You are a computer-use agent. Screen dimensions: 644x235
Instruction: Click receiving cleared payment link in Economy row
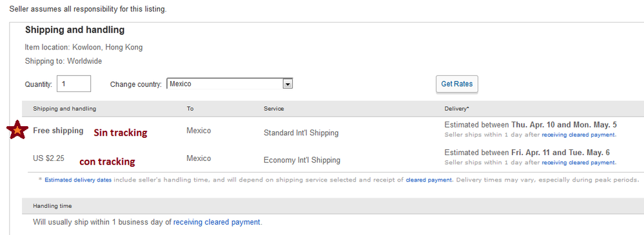coord(578,162)
